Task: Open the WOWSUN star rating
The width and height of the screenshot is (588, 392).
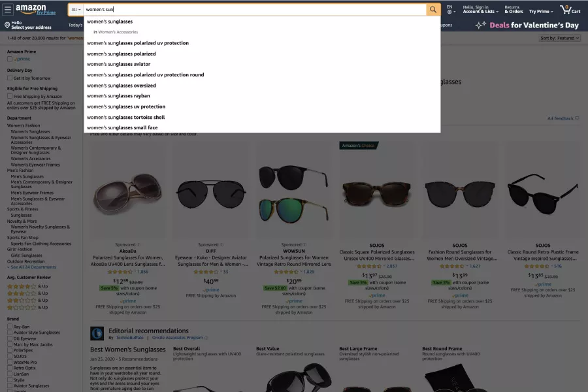Action: point(287,272)
